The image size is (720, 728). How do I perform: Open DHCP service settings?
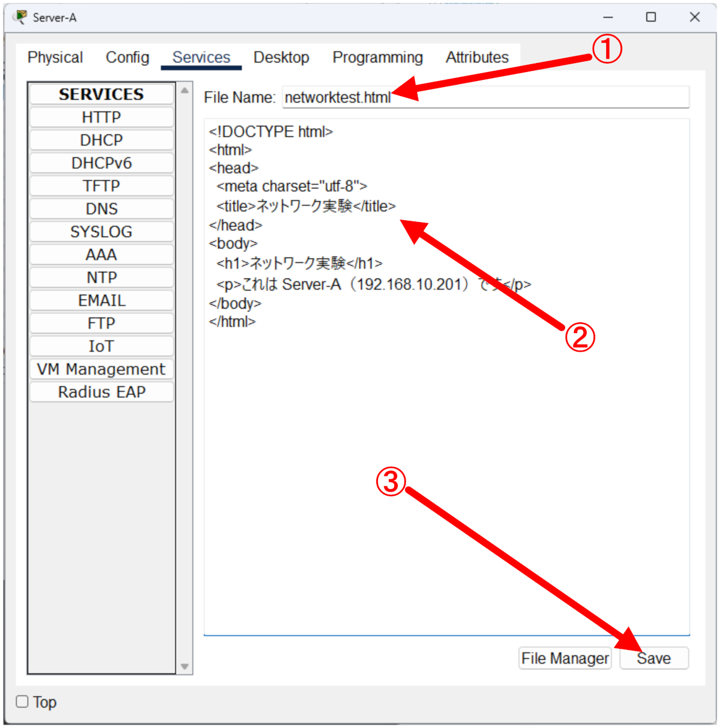pyautogui.click(x=101, y=140)
